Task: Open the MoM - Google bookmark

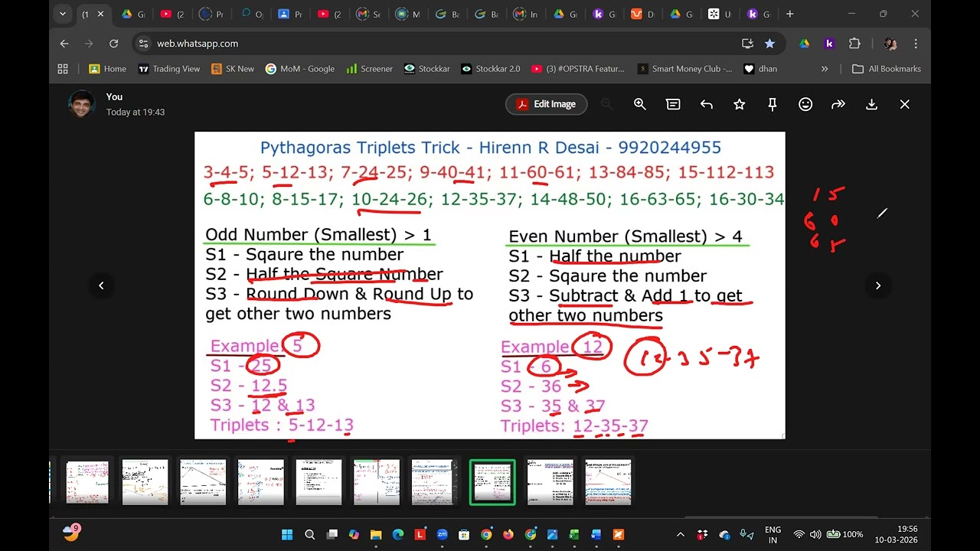Action: pos(300,69)
